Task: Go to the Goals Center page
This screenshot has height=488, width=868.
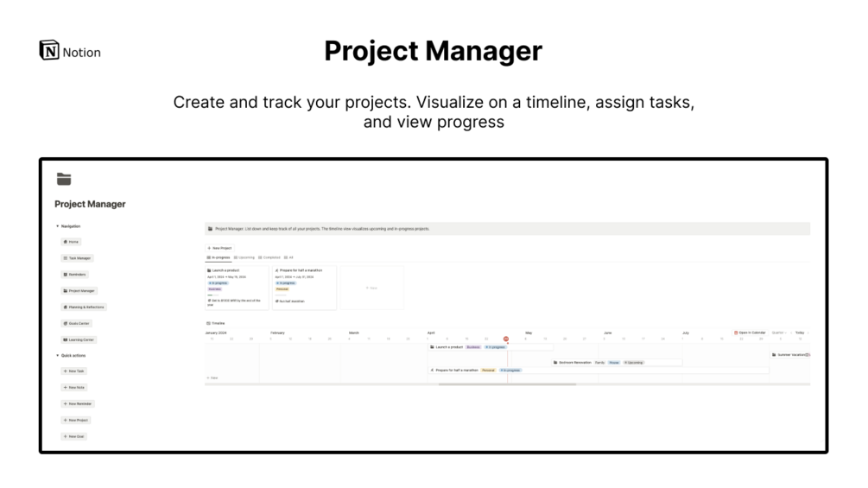Action: coord(77,323)
